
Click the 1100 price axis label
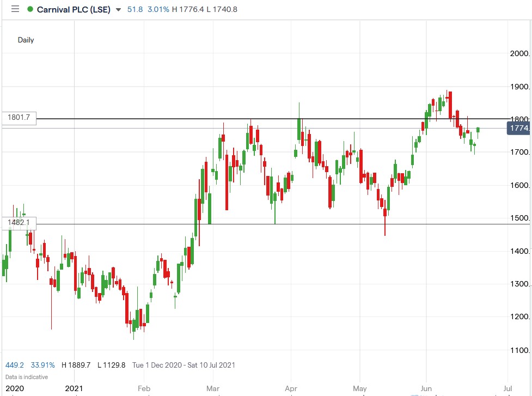[x=519, y=351]
